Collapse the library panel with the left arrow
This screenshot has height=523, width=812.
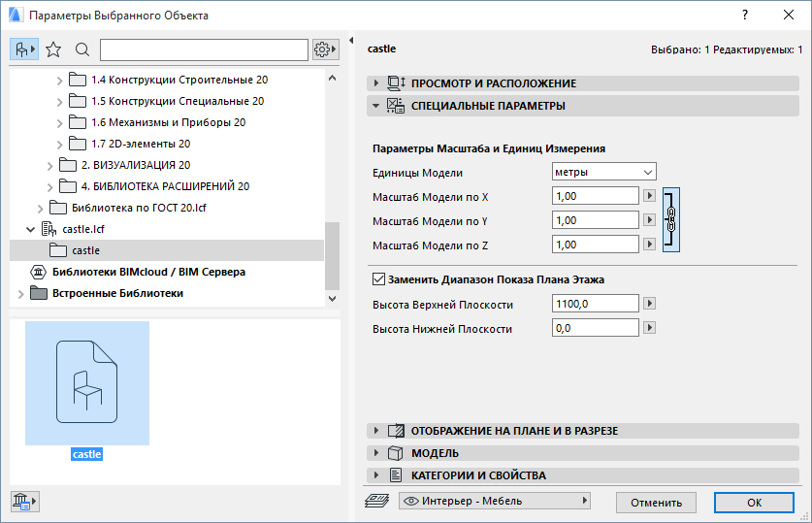(x=351, y=41)
